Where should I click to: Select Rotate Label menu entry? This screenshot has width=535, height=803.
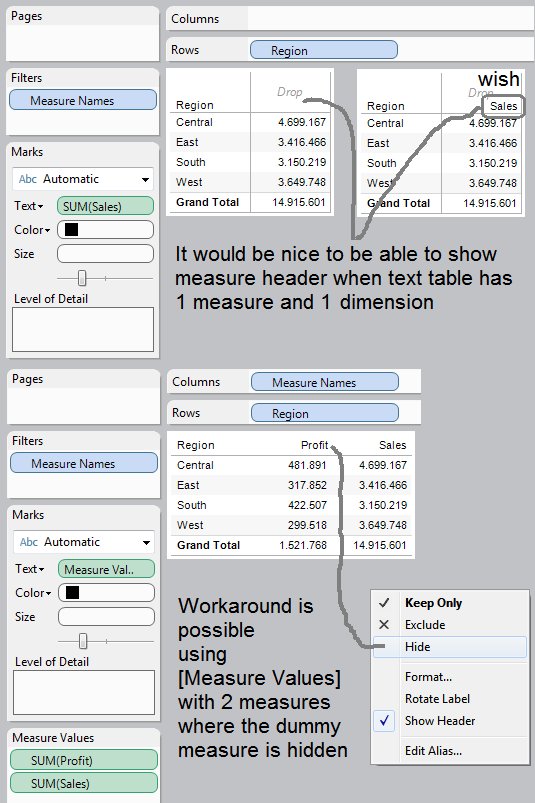pos(437,699)
